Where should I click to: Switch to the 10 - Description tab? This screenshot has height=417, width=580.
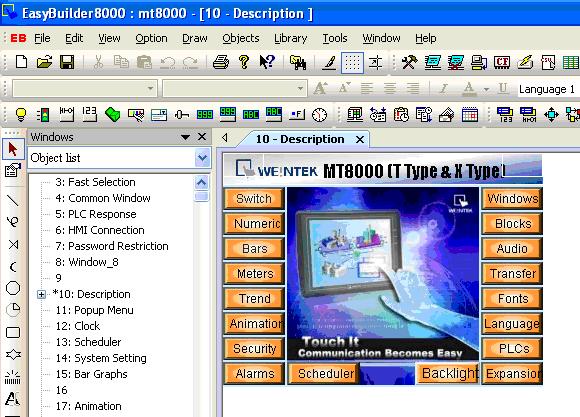pyautogui.click(x=300, y=139)
